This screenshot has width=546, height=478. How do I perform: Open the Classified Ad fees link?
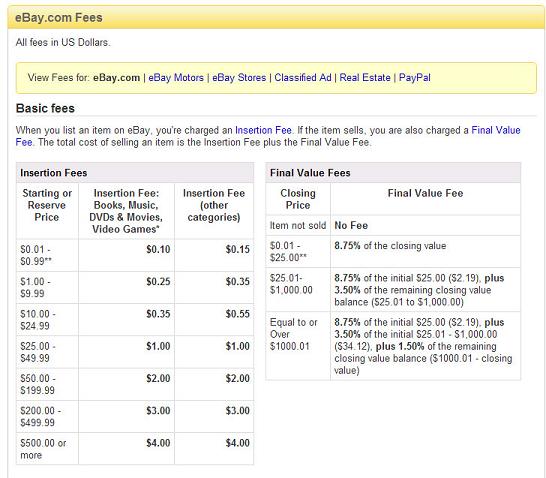pyautogui.click(x=303, y=77)
